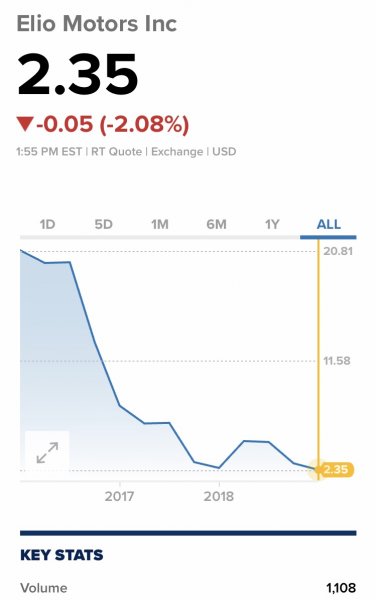Click the 2017 axis label
Image resolution: width=376 pixels, height=600 pixels.
pyautogui.click(x=120, y=497)
